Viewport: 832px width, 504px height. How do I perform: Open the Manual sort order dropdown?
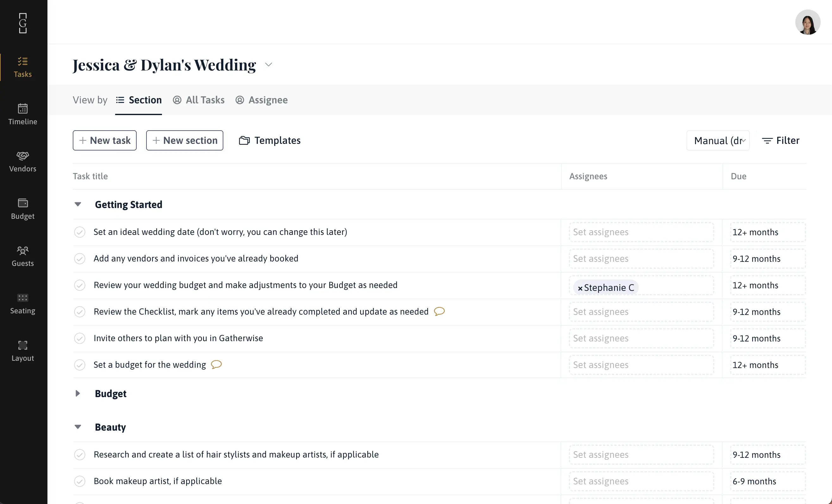pyautogui.click(x=718, y=140)
